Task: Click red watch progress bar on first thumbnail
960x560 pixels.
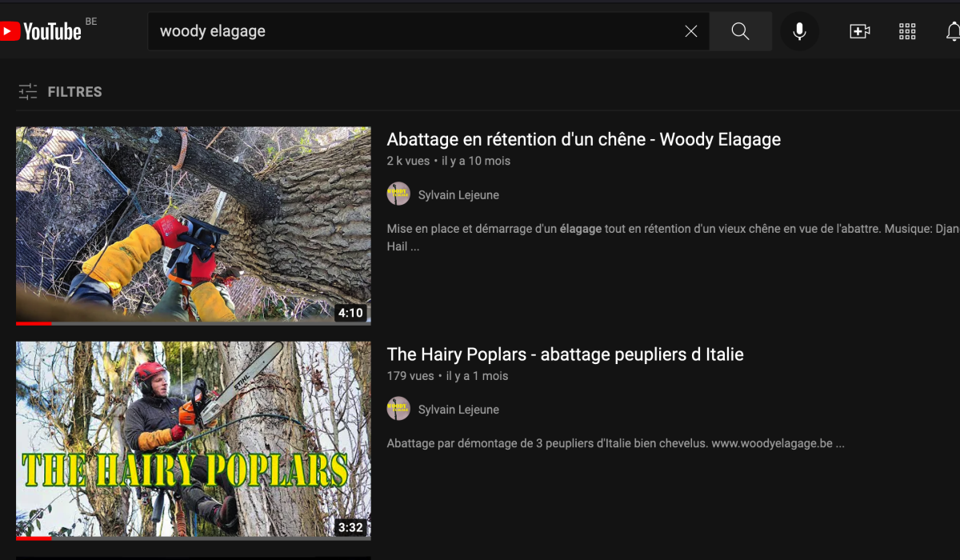Action: click(x=34, y=323)
